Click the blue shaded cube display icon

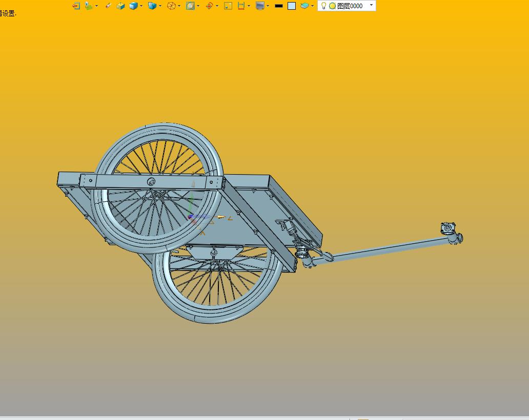[134, 6]
